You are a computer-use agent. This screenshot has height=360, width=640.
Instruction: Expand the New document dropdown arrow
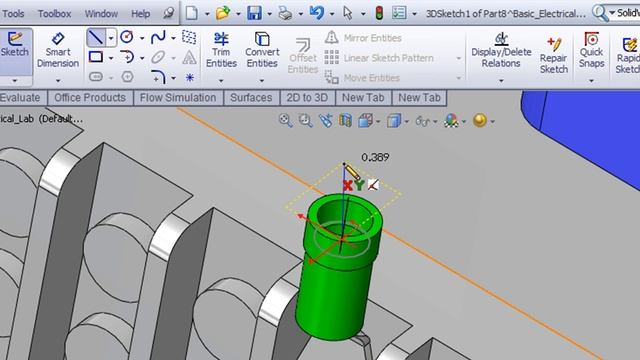tap(207, 14)
